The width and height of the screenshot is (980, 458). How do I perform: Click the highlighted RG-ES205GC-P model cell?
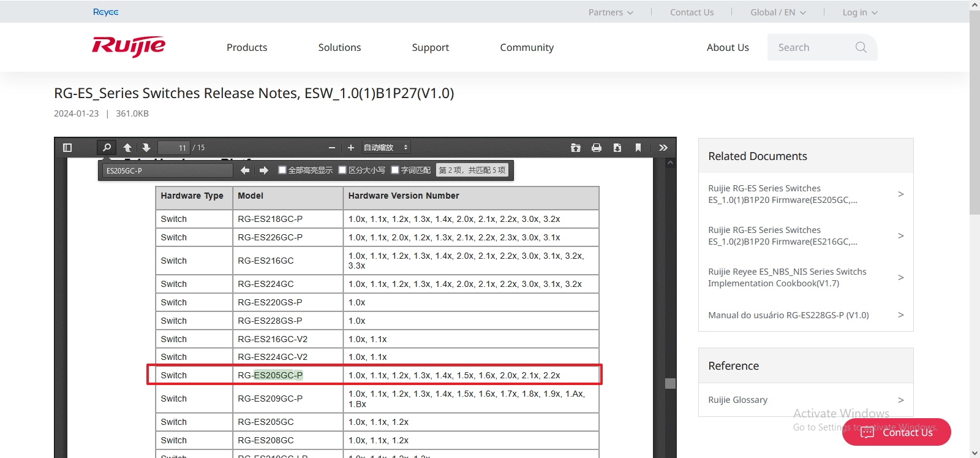click(x=288, y=375)
